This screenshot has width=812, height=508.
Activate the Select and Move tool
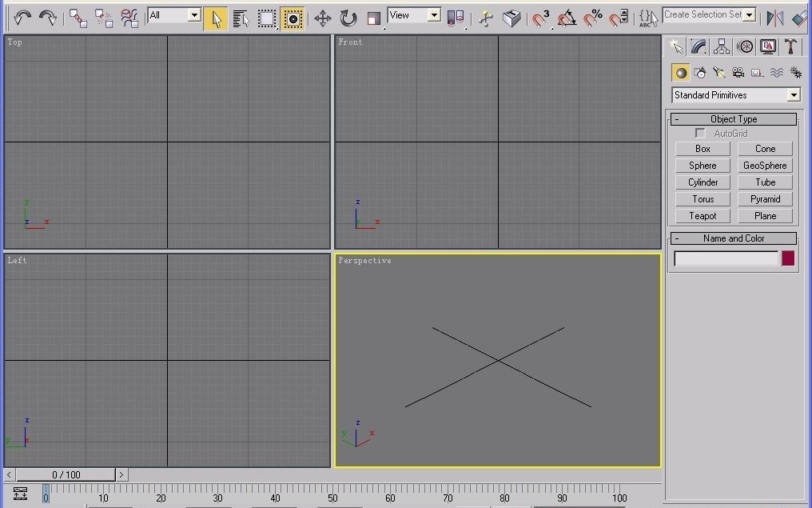pos(323,14)
